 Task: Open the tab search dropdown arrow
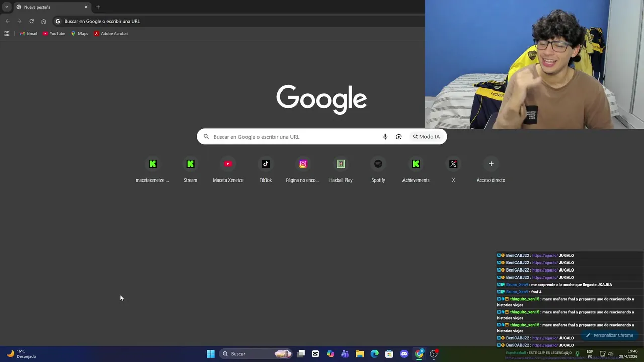point(7,7)
